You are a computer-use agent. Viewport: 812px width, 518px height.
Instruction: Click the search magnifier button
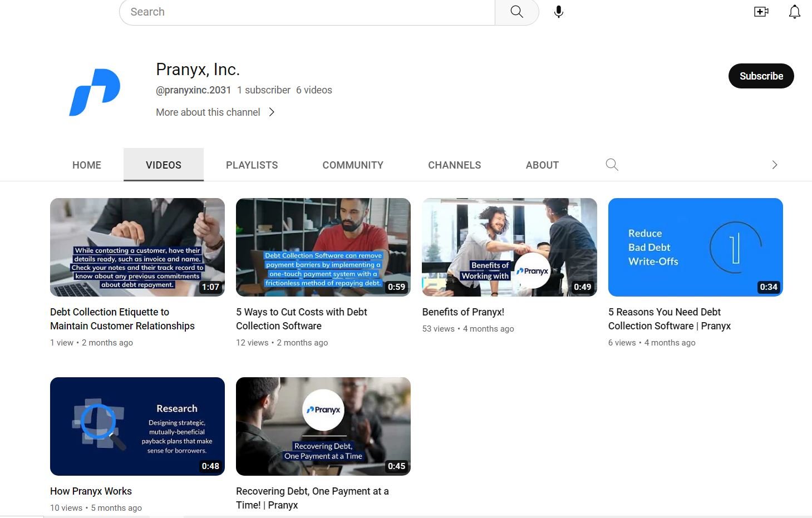point(516,12)
